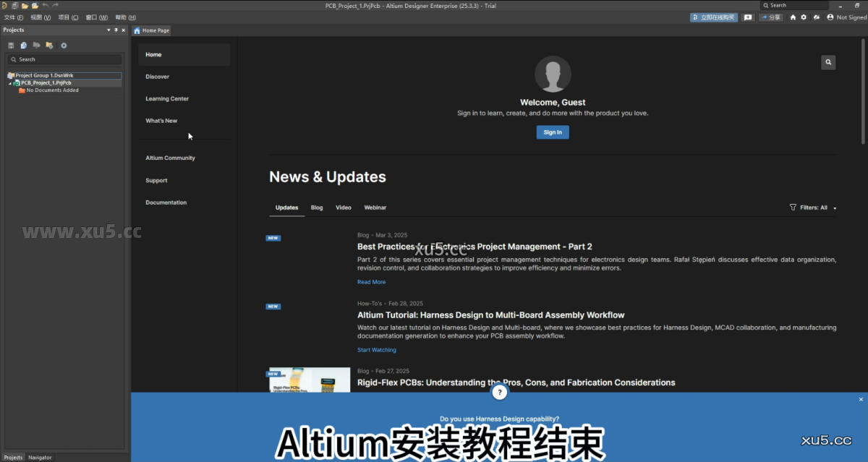Click the Compile project icon in Projects panel
Image resolution: width=868 pixels, height=462 pixels.
click(24, 44)
